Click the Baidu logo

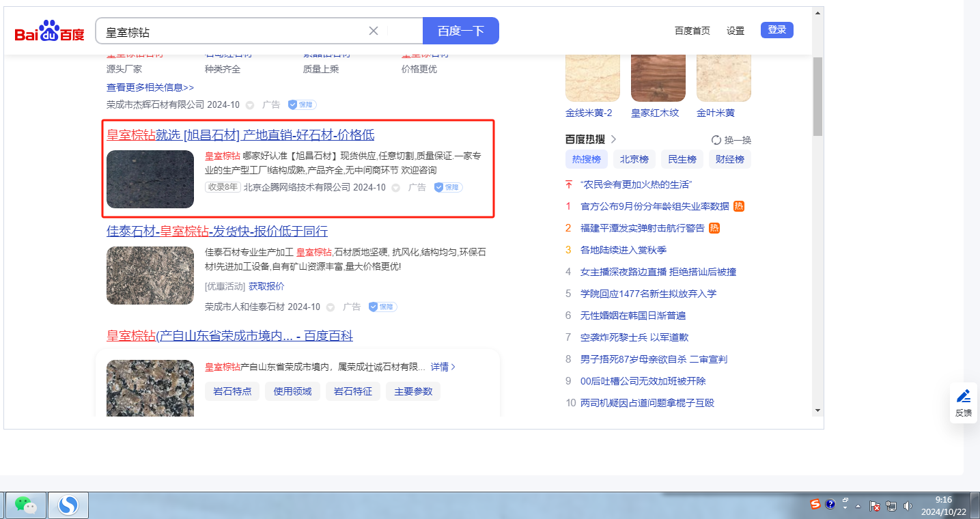click(x=49, y=31)
